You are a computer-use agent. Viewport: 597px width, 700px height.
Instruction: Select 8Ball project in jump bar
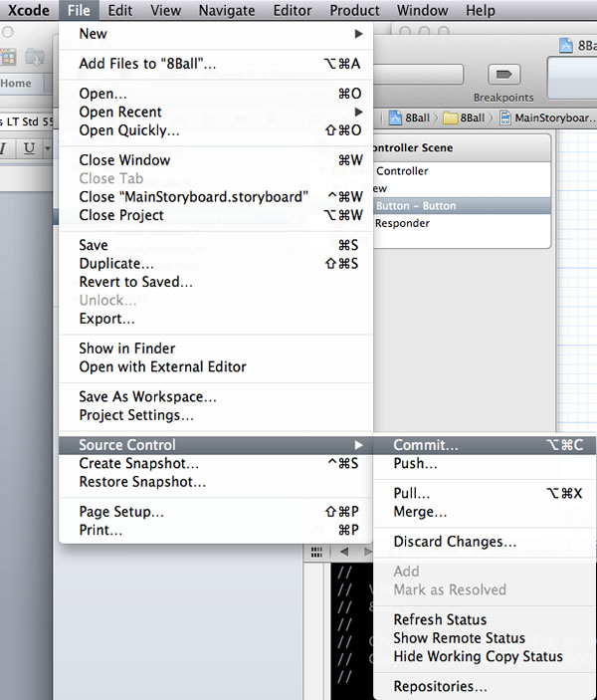[x=410, y=117]
